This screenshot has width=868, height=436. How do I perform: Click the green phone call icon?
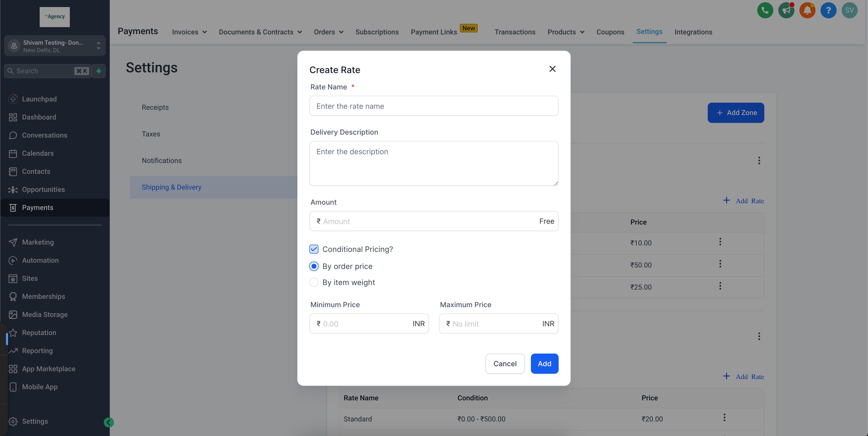765,11
